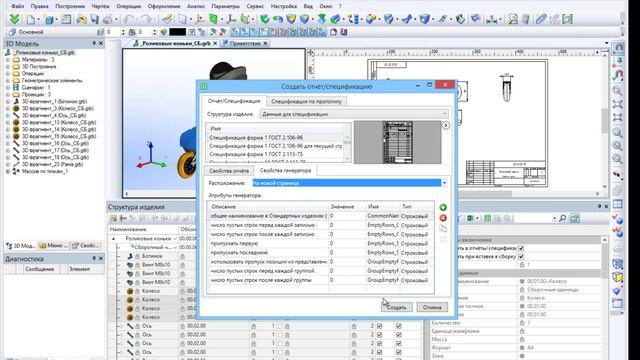Viewport: 640px width, 360px height.
Task: Click the open folder toolbar icon
Action: tap(81, 19)
